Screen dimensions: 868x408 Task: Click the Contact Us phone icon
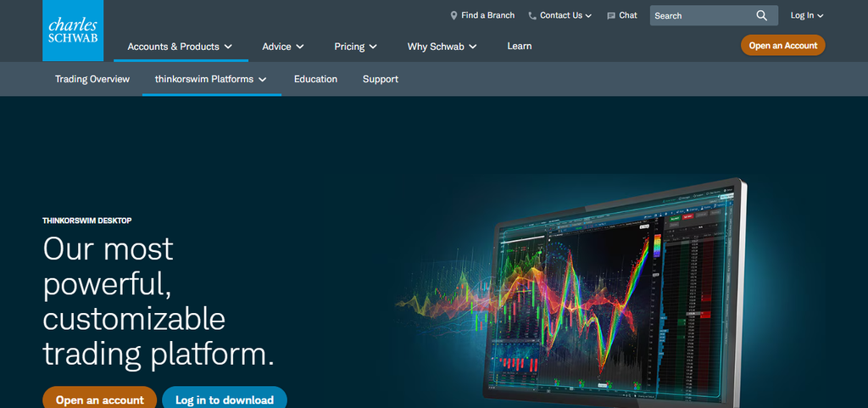(532, 16)
